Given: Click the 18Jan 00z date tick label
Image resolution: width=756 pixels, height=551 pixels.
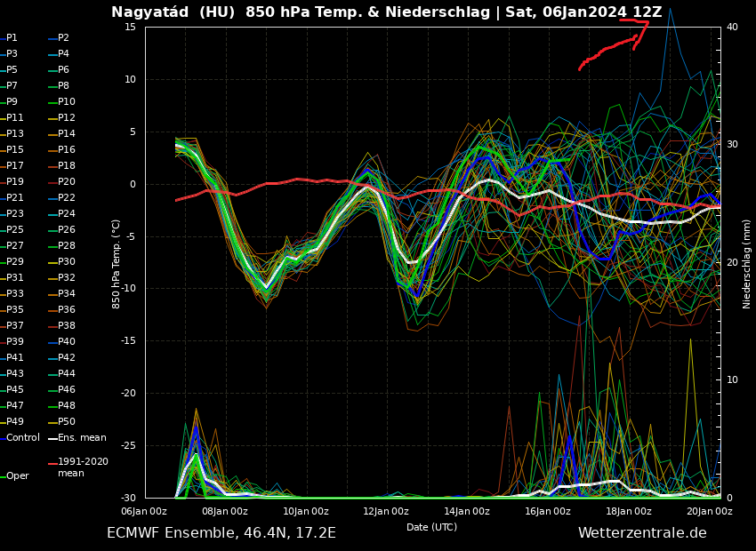Looking at the screenshot, I should 629,511.
